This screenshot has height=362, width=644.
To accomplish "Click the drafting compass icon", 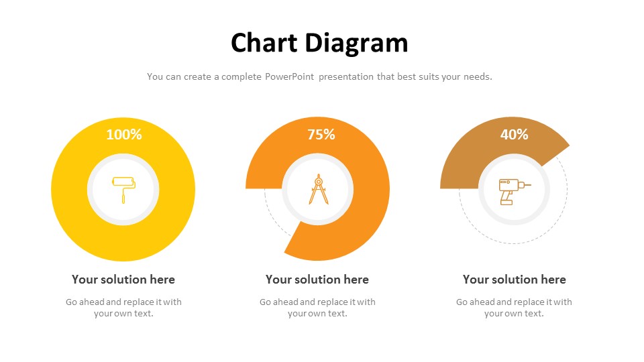I will click(319, 189).
